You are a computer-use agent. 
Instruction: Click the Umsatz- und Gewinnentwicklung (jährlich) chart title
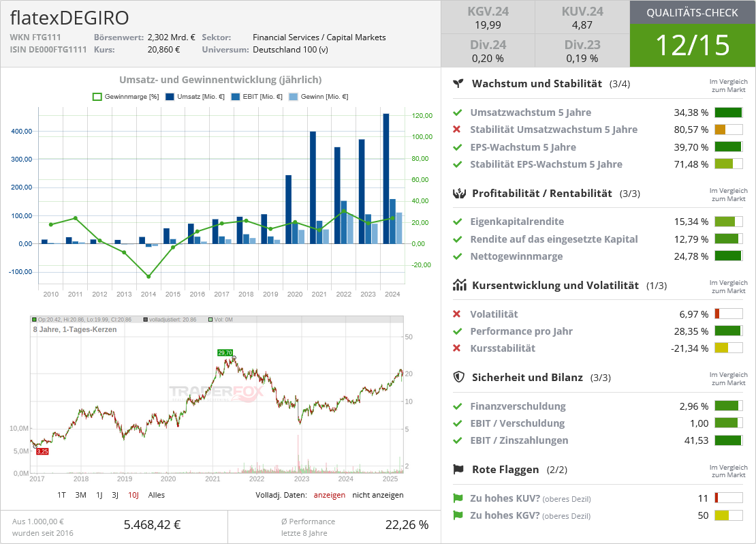pos(221,80)
